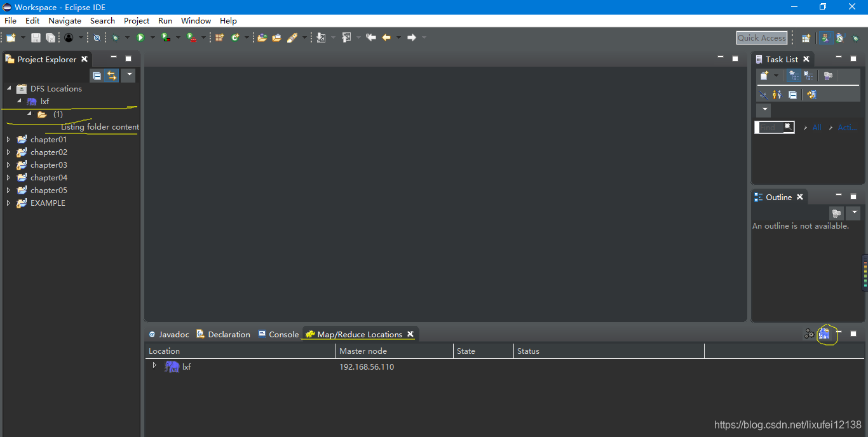
Task: Click the Acti... link in Task List
Action: click(848, 128)
